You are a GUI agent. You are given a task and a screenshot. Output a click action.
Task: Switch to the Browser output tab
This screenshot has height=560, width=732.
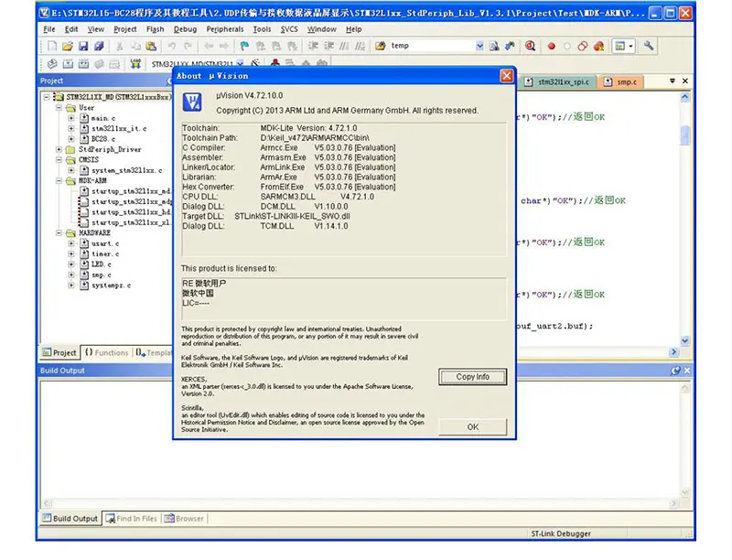click(x=184, y=519)
